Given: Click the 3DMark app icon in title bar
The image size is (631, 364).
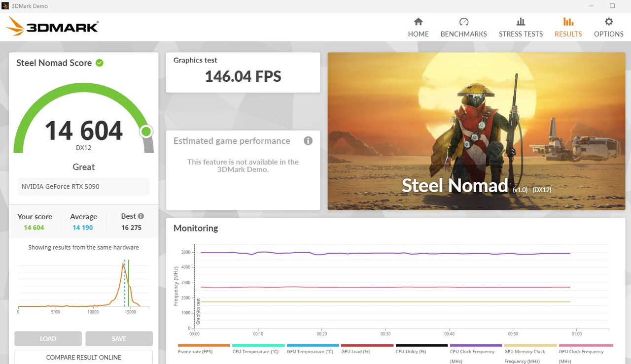Looking at the screenshot, I should coord(6,6).
